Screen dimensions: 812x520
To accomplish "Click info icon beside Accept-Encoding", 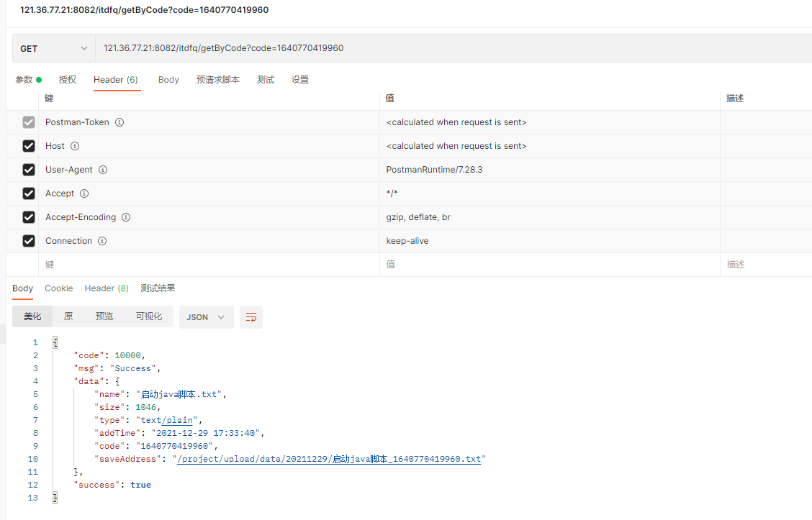I will (126, 217).
